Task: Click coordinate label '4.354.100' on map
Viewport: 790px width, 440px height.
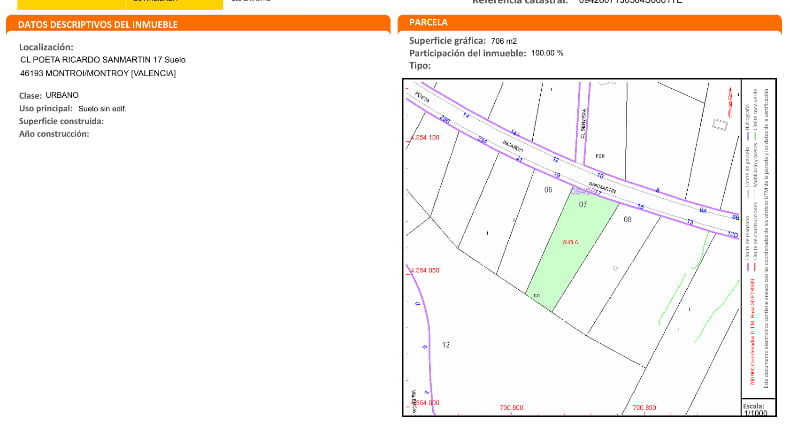Action: [x=425, y=138]
